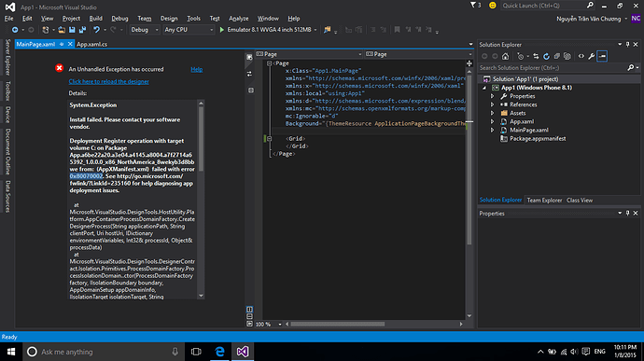Screen dimensions: 644x361
Task: Toggle pin on MainPage.xaml tab
Action: pyautogui.click(x=62, y=44)
